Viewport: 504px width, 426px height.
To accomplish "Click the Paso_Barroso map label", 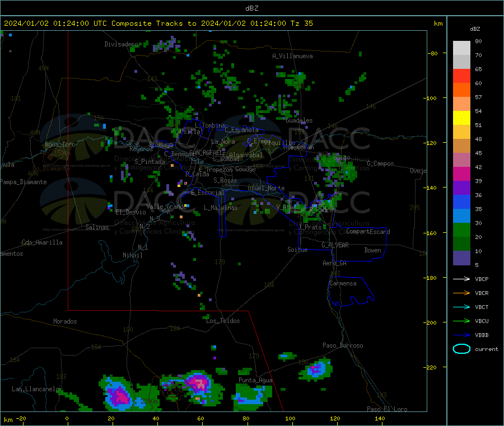I will [343, 345].
